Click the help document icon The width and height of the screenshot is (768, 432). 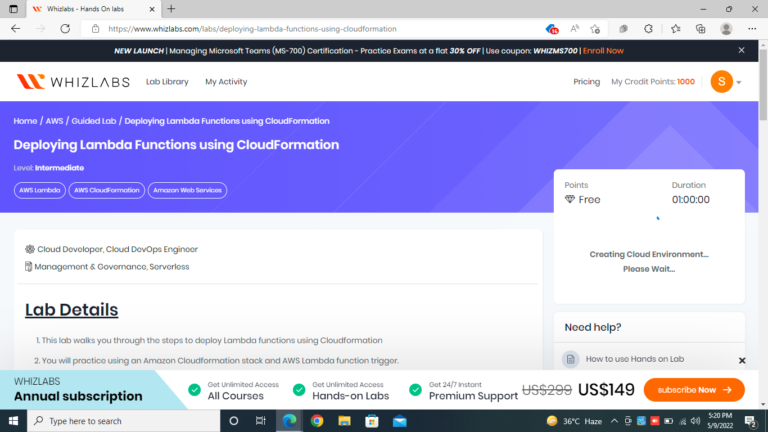pyautogui.click(x=571, y=360)
